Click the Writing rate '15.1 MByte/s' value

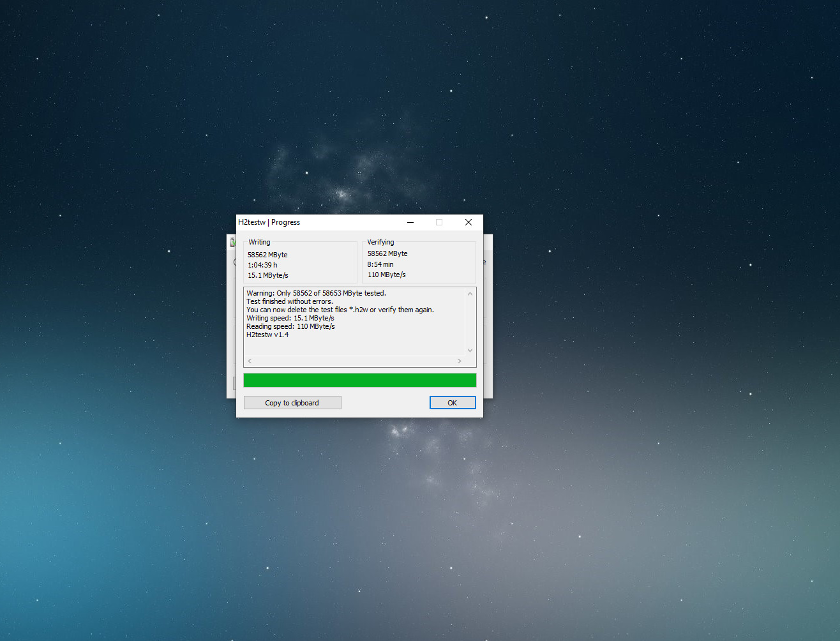pyautogui.click(x=268, y=275)
